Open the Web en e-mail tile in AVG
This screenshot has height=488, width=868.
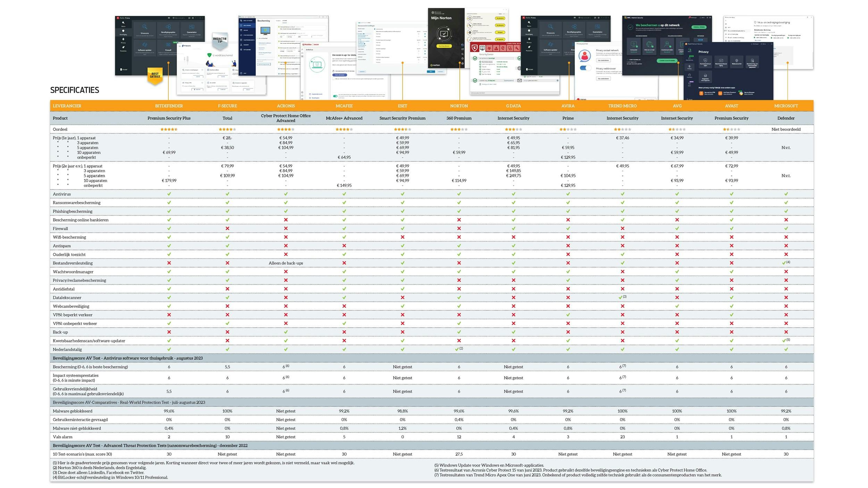click(649, 46)
